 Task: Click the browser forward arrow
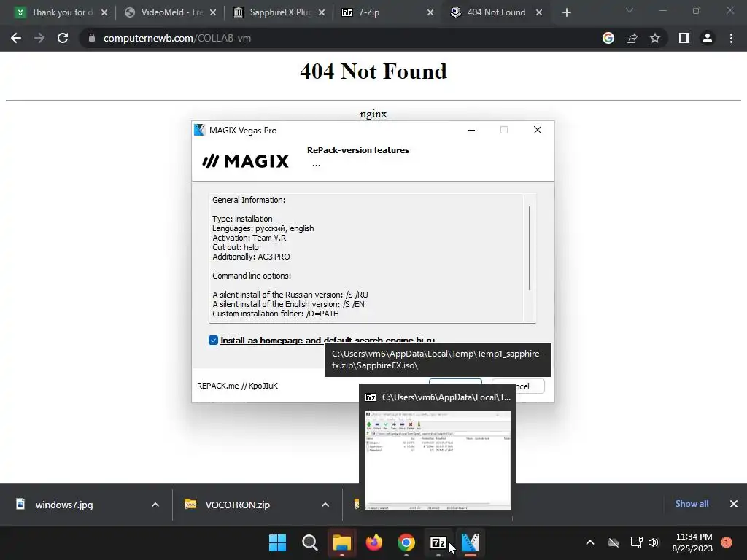(39, 38)
